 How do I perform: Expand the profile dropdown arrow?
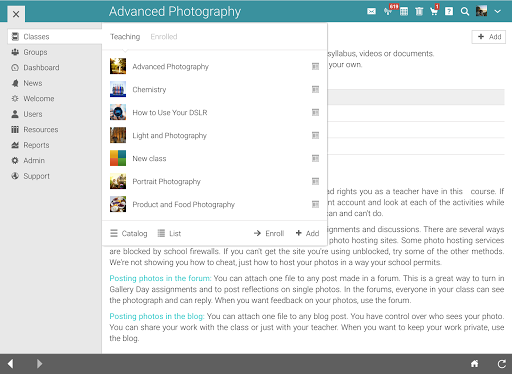497,11
